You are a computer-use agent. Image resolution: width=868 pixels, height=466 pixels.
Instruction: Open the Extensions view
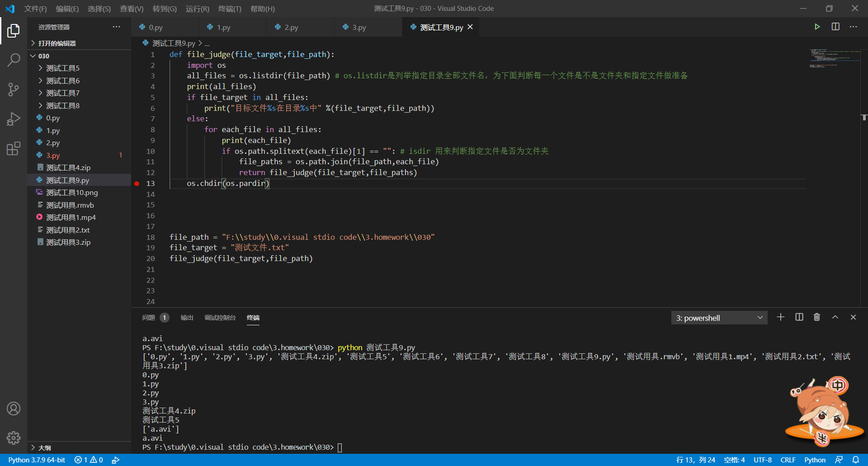pos(14,148)
